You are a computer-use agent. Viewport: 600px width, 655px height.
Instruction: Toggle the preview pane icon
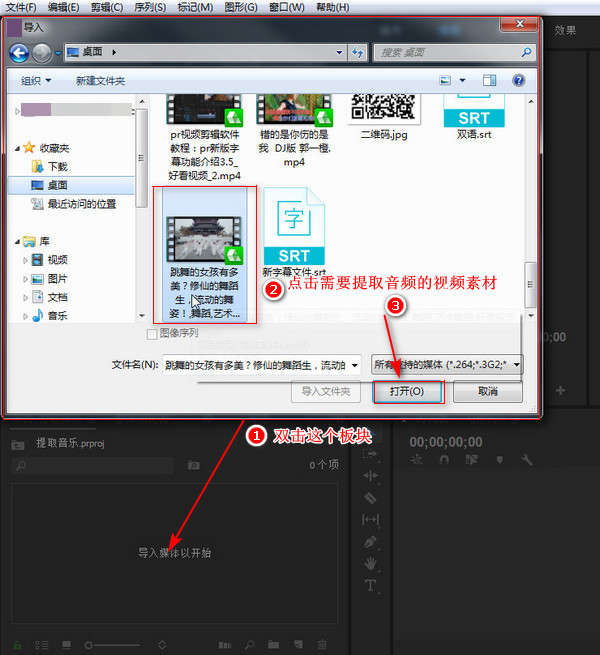489,80
